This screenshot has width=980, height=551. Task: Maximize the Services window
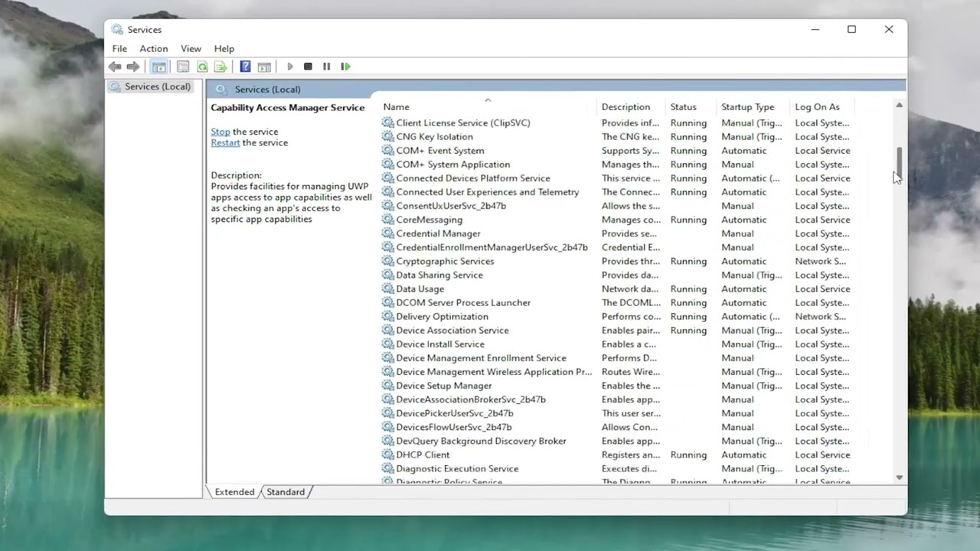click(x=851, y=29)
